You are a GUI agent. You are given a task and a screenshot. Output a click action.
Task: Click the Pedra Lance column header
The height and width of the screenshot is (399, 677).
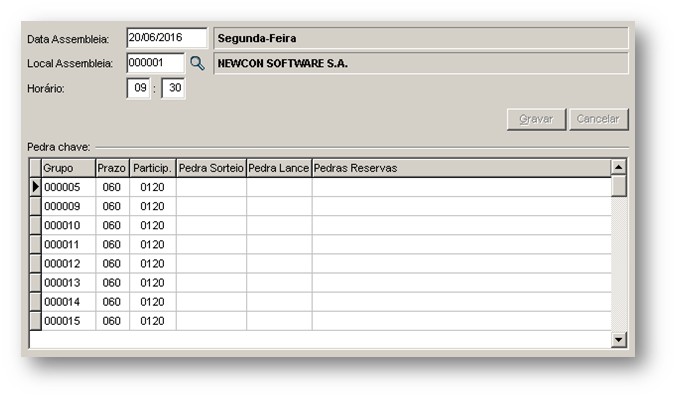tap(279, 168)
